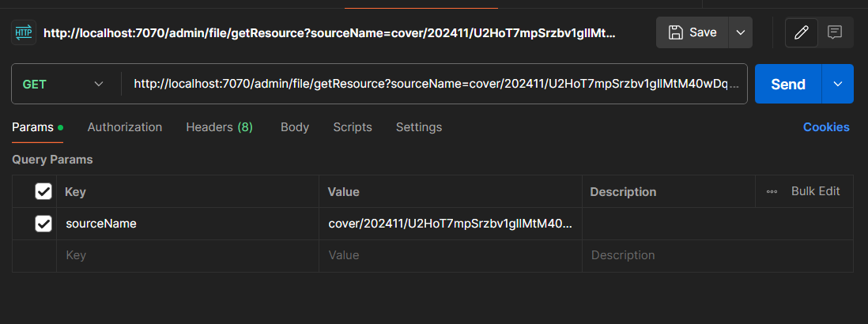Open the comments icon
The image size is (868, 324).
point(834,32)
